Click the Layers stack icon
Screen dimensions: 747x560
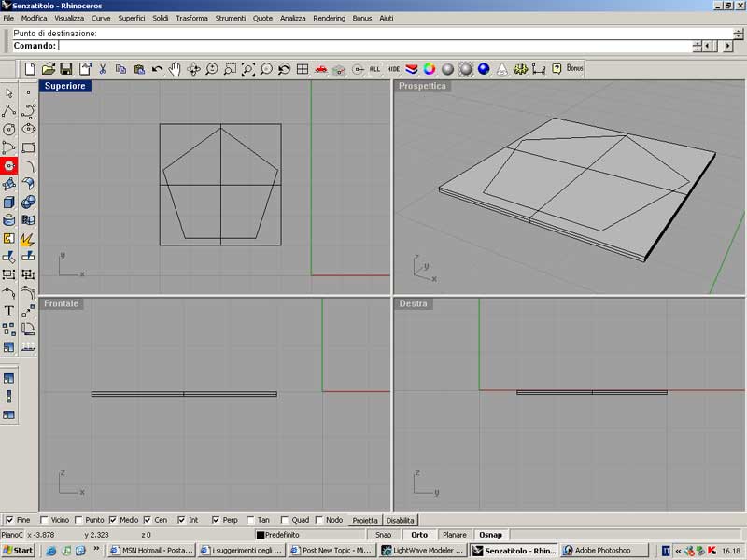[x=412, y=69]
